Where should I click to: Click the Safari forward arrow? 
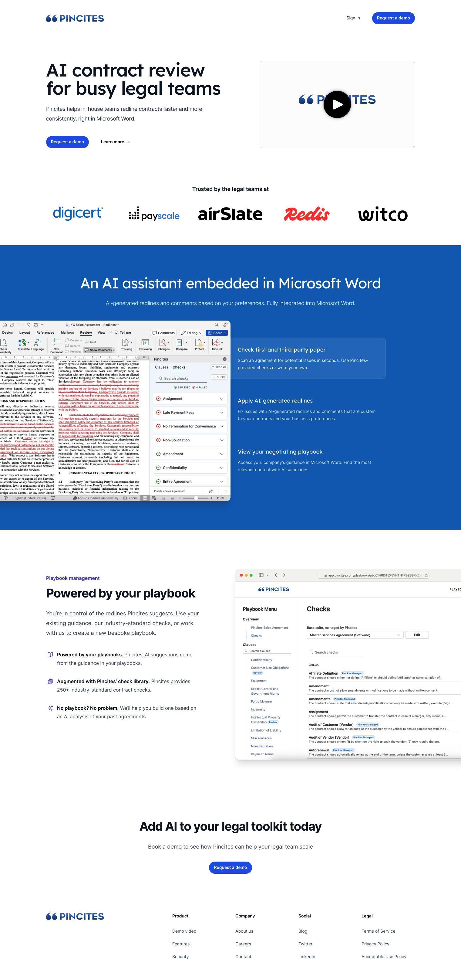click(x=284, y=575)
